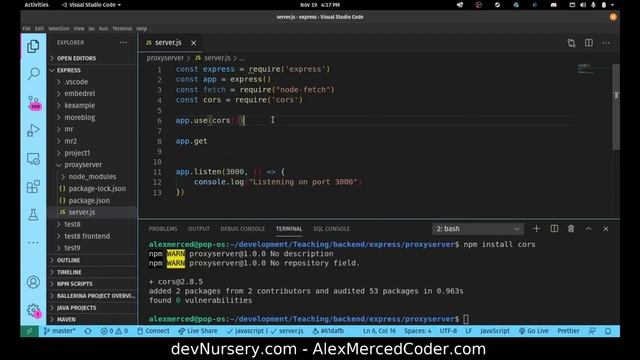Click the Open Changes compare icon
Viewport: 640px width, 360px height.
pyautogui.click(x=571, y=43)
